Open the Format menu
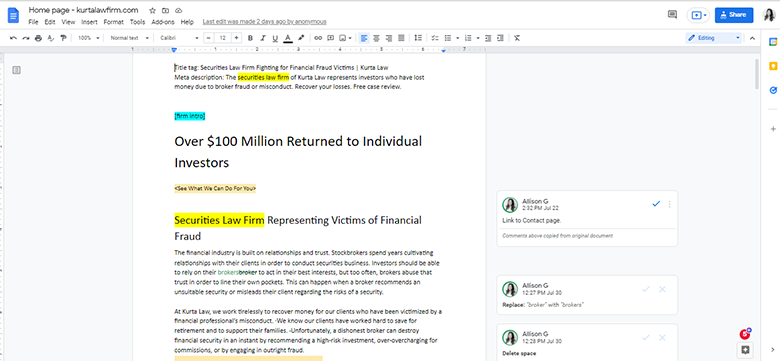 click(113, 22)
